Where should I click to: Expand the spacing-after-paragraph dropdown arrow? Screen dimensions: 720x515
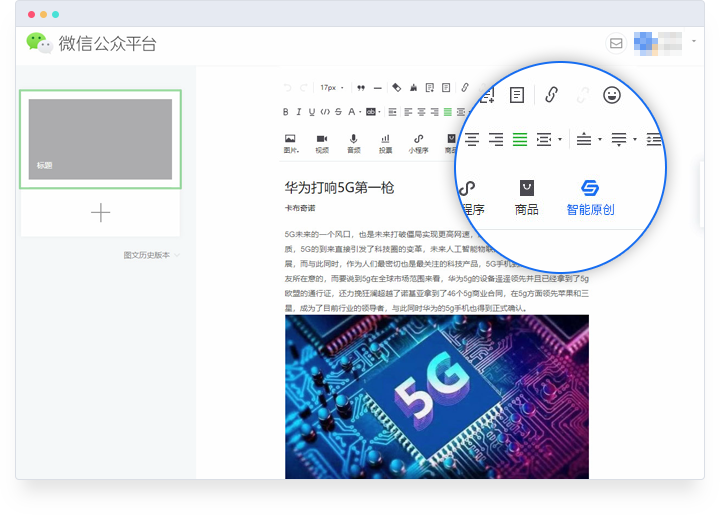(635, 139)
